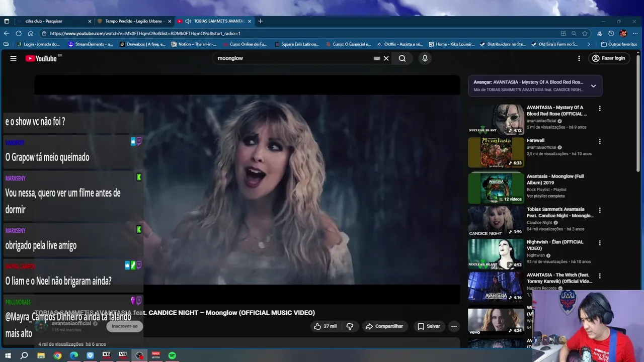Open tab actions menu icon

(x=7, y=21)
